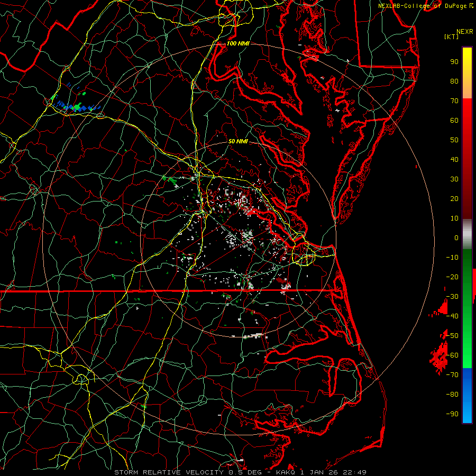Screen dimensions: 476x476
Task: Click the "-20" scale value
Action: [x=452, y=277]
